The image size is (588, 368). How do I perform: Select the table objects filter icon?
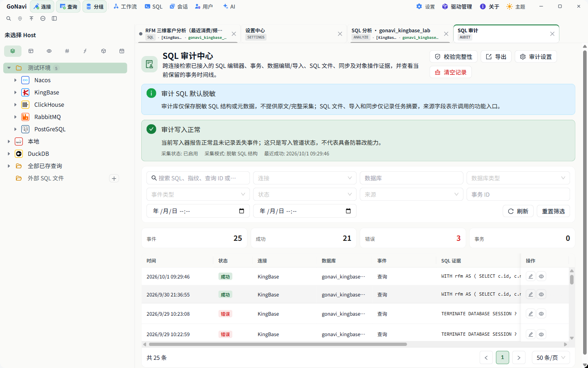[31, 51]
